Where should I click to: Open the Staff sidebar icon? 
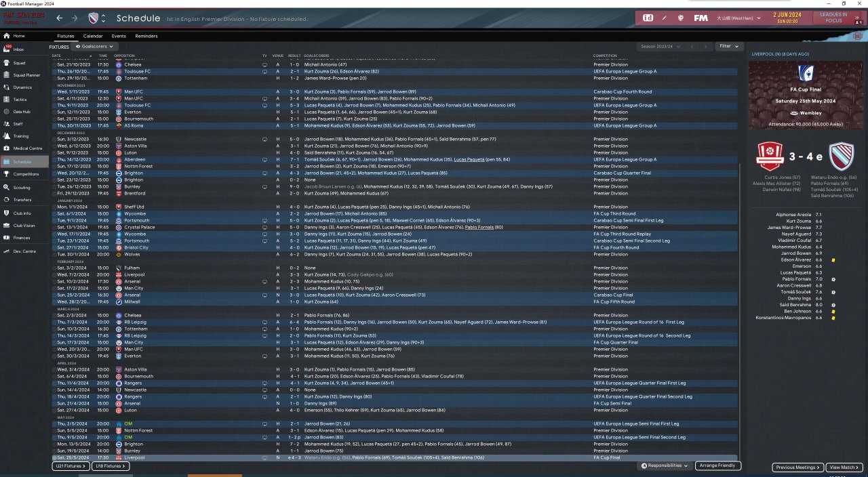tap(7, 124)
